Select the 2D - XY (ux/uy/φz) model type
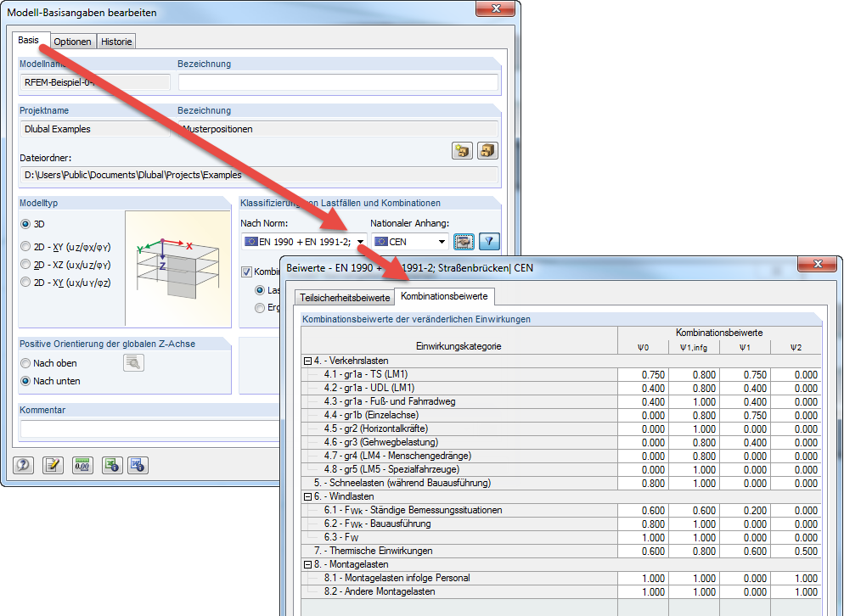844x616 pixels. click(x=25, y=282)
